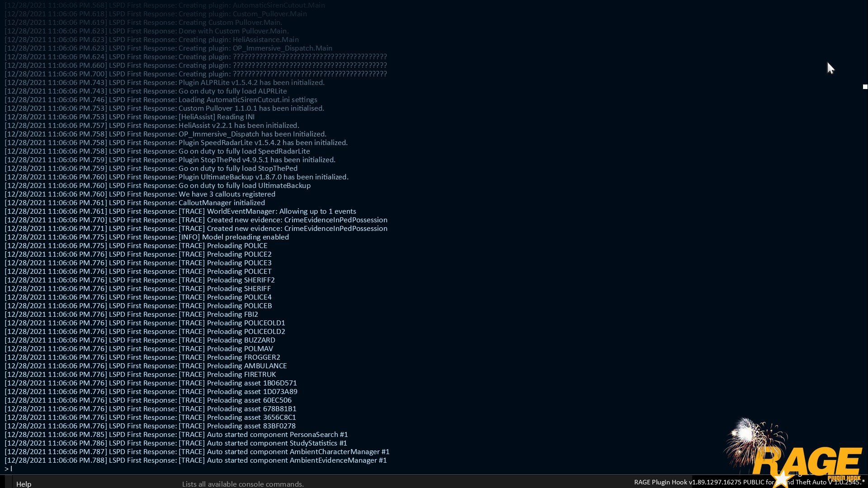Click the 'HeliAssist v2.2.1 has been initialized' line

click(x=239, y=126)
